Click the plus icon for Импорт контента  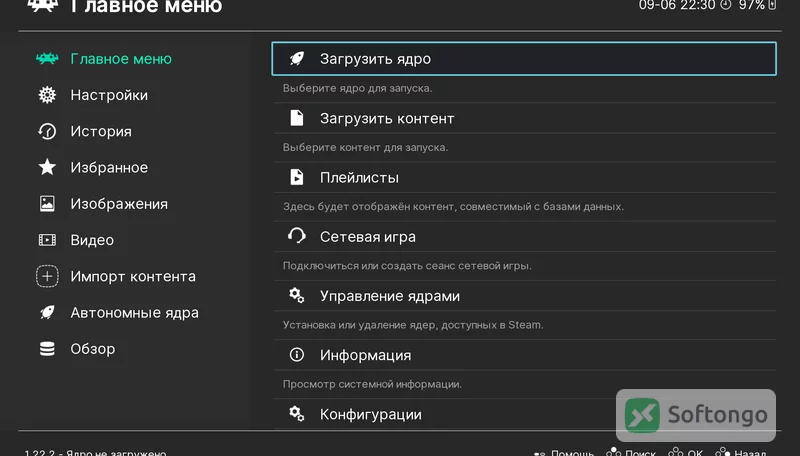(47, 276)
